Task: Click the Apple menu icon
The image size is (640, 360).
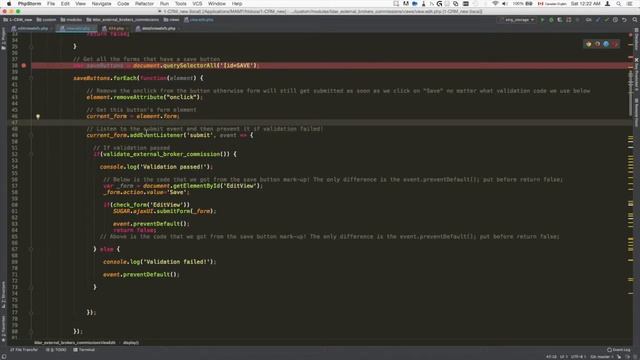Action: [9, 4]
